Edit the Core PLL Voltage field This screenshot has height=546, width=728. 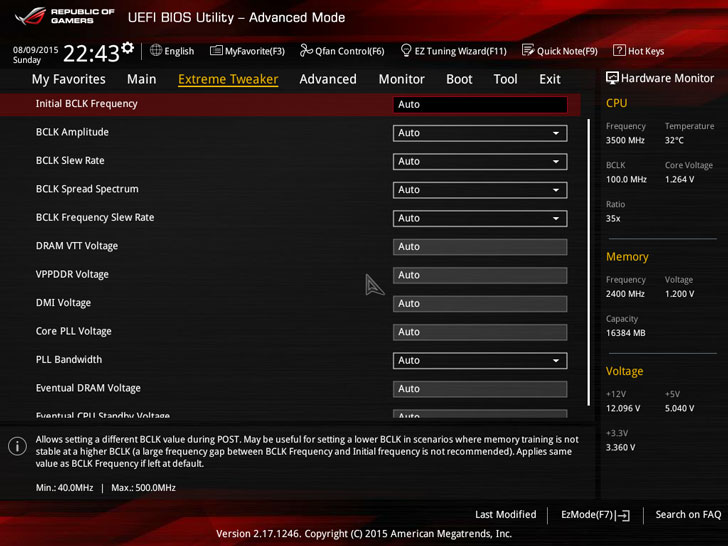(480, 332)
